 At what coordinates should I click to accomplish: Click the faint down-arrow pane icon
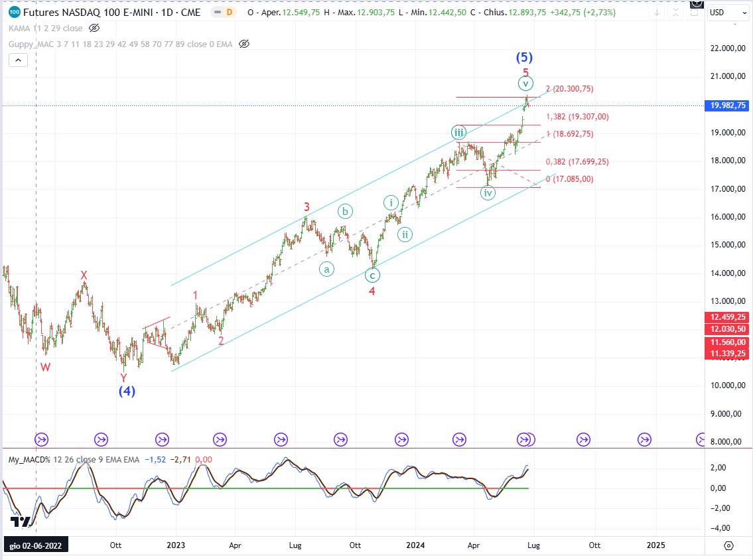657,13
